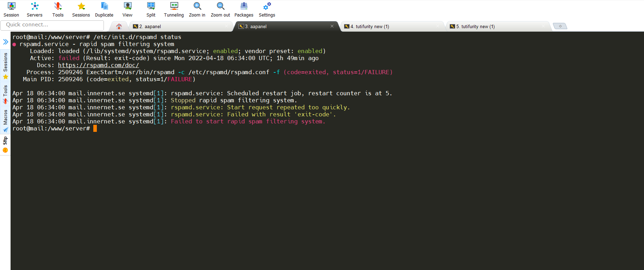Viewport: 644px width, 270px height.
Task: Open the View toolbar option
Action: pyautogui.click(x=127, y=9)
